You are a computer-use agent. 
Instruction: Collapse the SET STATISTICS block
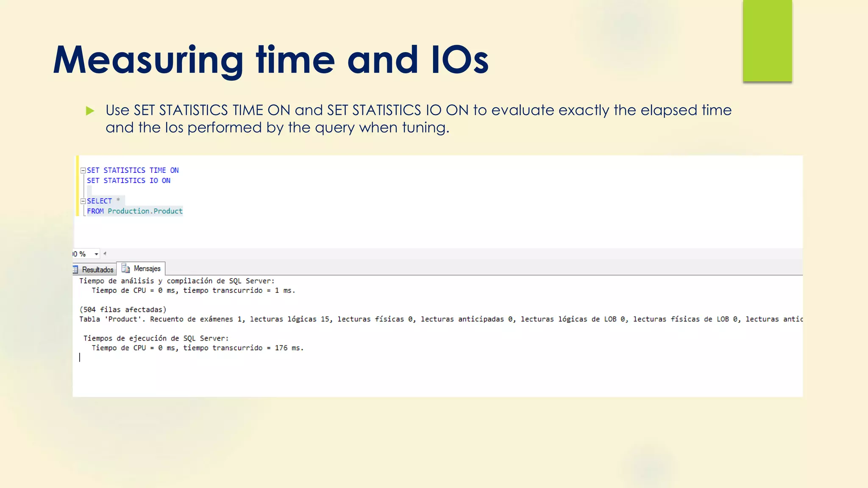click(83, 170)
